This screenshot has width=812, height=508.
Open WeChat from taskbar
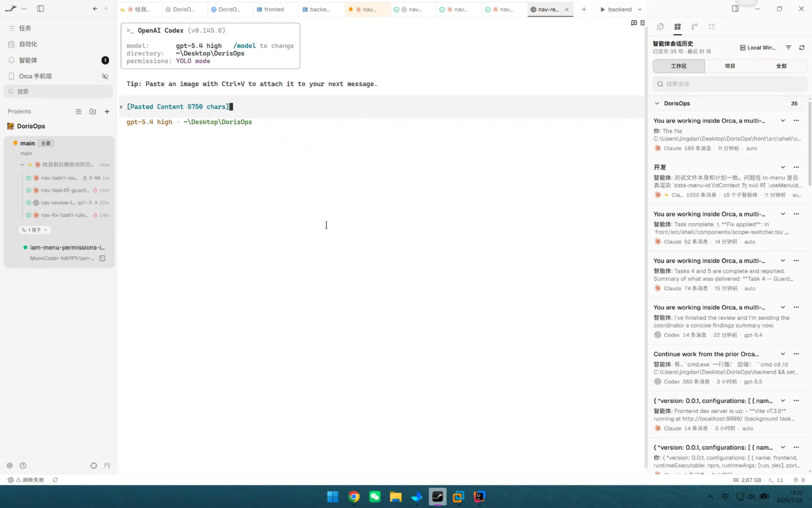click(375, 497)
